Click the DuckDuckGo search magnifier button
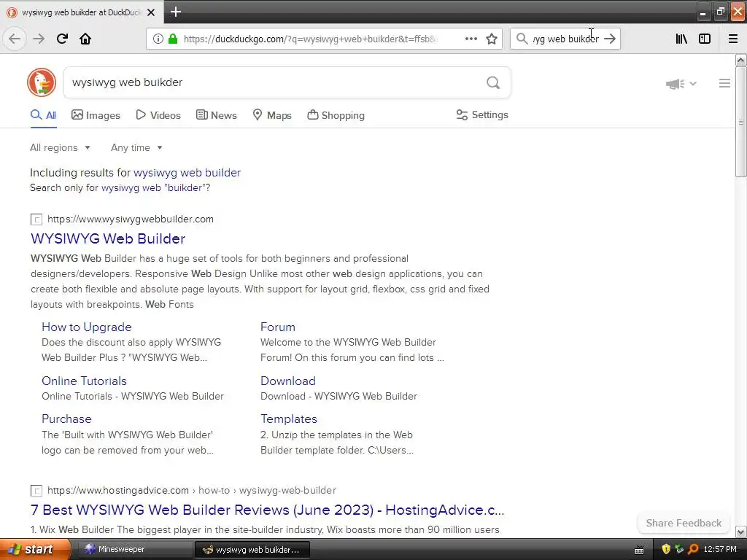Screen dimensions: 747x560 (x=493, y=83)
